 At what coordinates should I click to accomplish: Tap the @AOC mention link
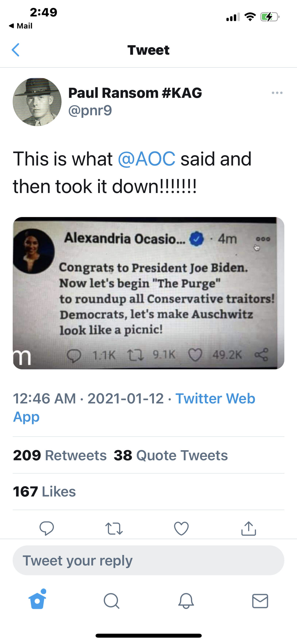[x=147, y=159]
